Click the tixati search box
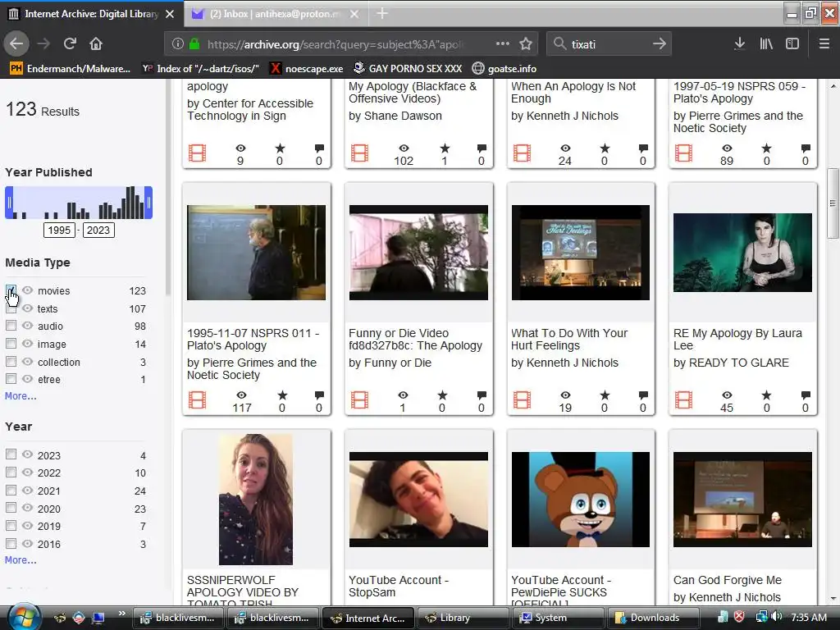 608,44
